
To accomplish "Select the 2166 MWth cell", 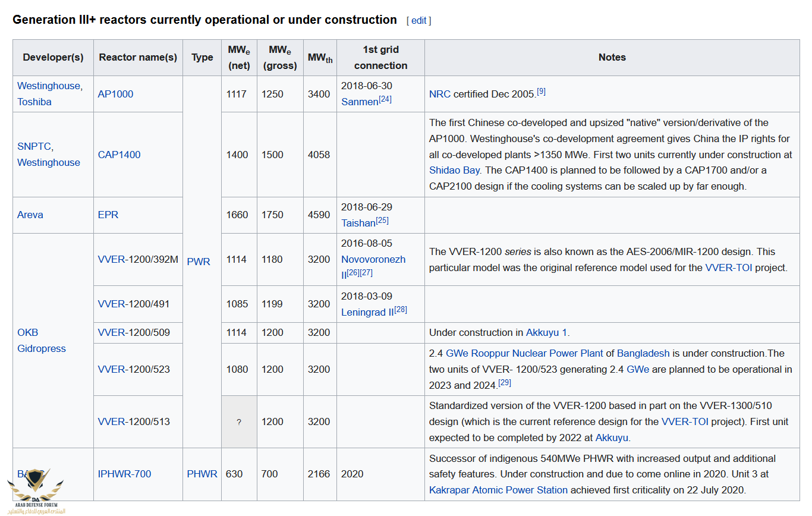I will 320,474.
